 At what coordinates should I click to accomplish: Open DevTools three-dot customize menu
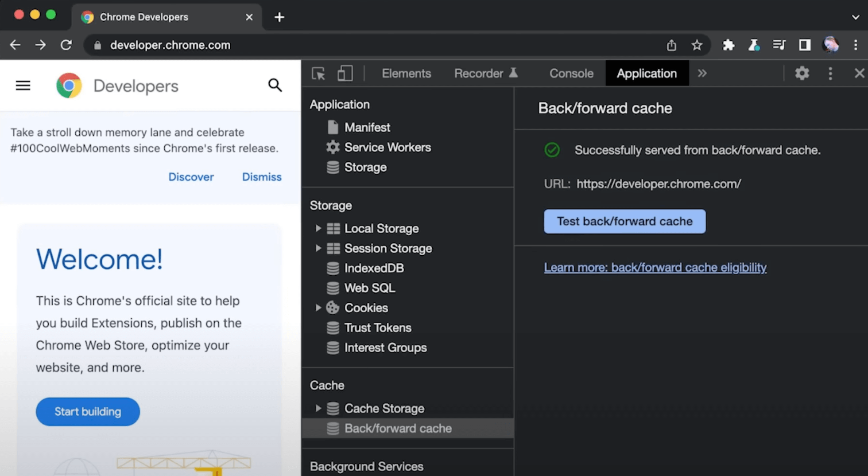[830, 73]
